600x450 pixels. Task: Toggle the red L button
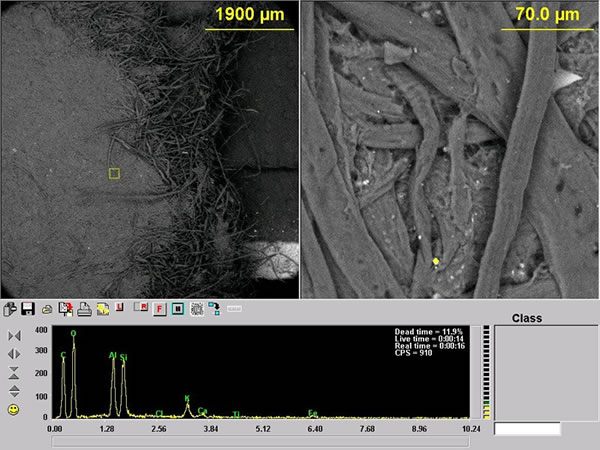click(120, 307)
